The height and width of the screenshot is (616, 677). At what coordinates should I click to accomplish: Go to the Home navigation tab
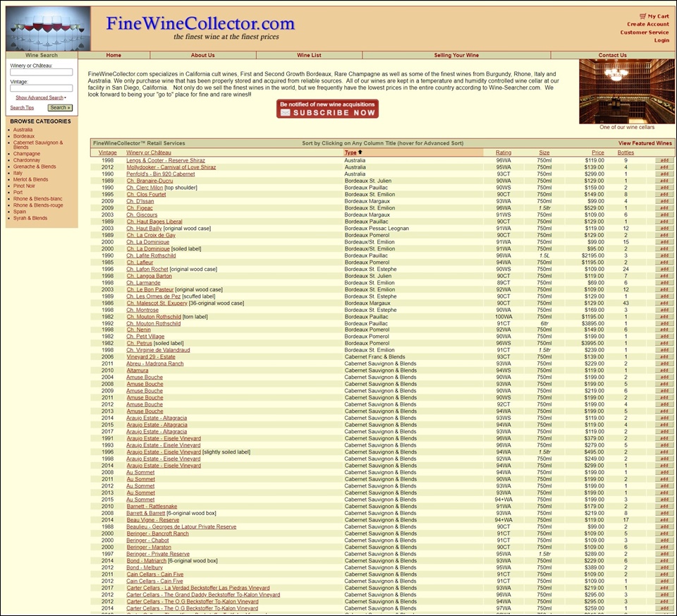click(114, 55)
